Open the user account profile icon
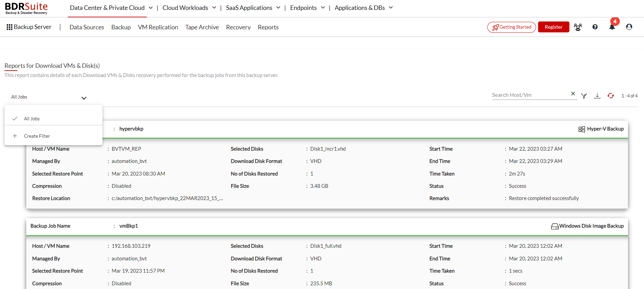 pos(629,27)
